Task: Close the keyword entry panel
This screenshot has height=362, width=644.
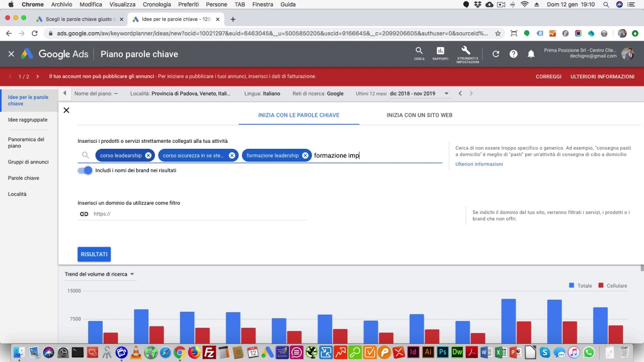Action: point(66,110)
